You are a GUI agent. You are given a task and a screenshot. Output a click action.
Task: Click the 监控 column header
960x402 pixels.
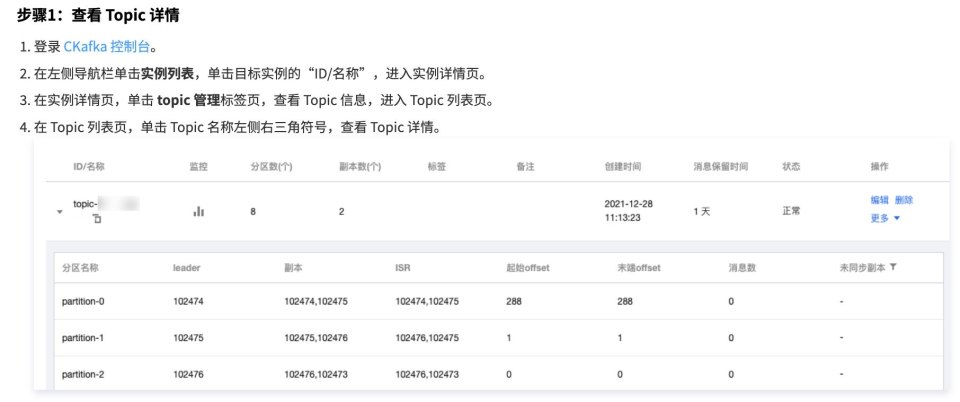click(x=198, y=166)
